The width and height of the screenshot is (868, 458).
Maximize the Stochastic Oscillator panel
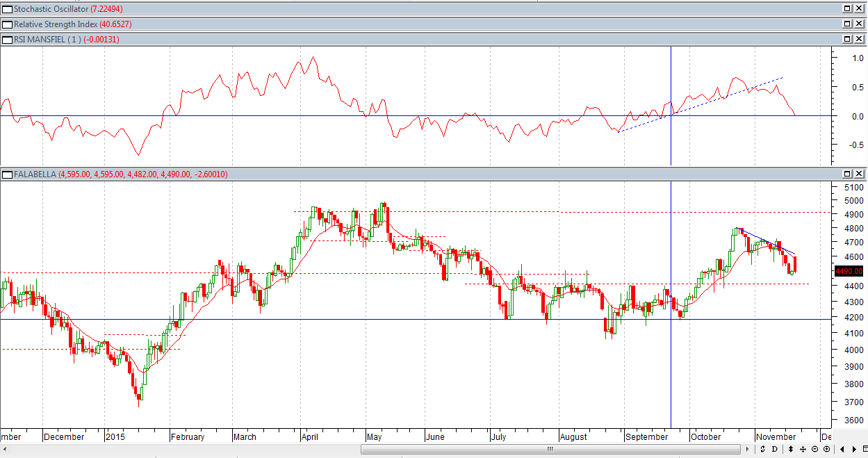[x=847, y=8]
